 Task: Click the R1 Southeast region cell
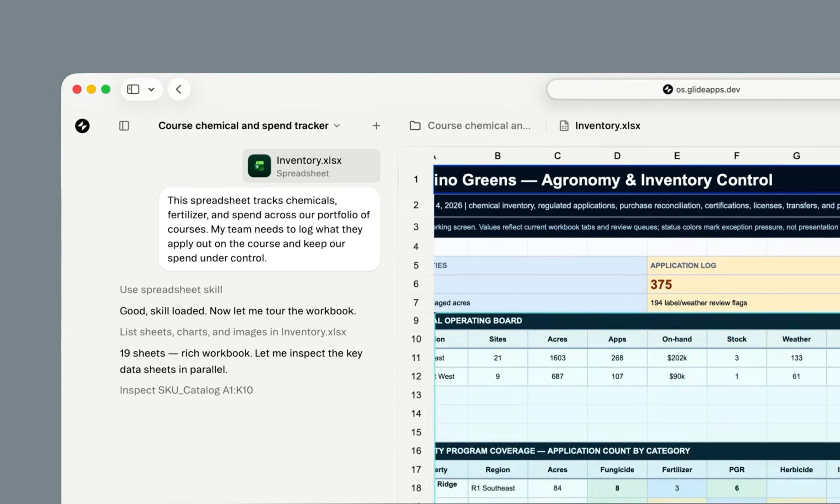tap(498, 488)
